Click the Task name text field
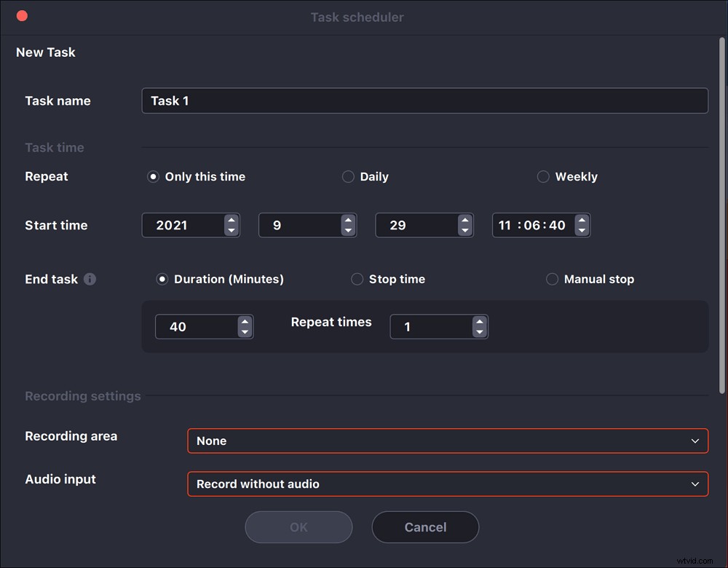This screenshot has height=568, width=728. (x=424, y=100)
